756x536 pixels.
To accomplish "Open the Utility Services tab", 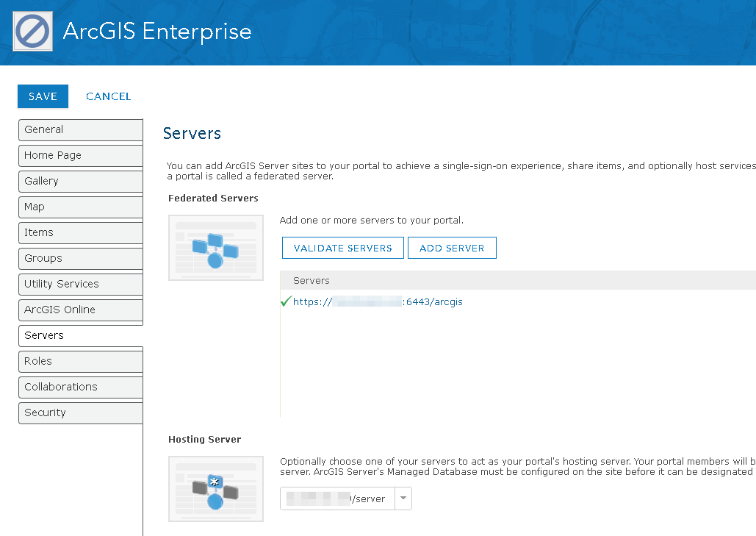I will [81, 284].
